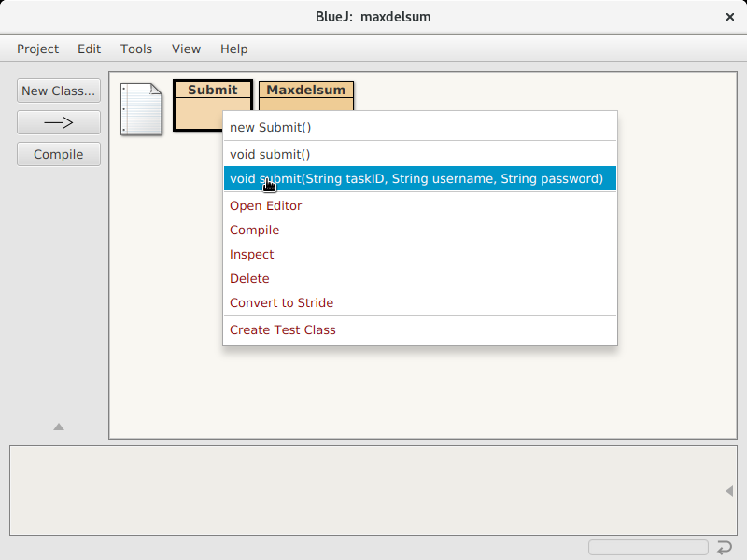Screen dimensions: 747x560
Task: Open the Help menu
Action: [x=234, y=49]
